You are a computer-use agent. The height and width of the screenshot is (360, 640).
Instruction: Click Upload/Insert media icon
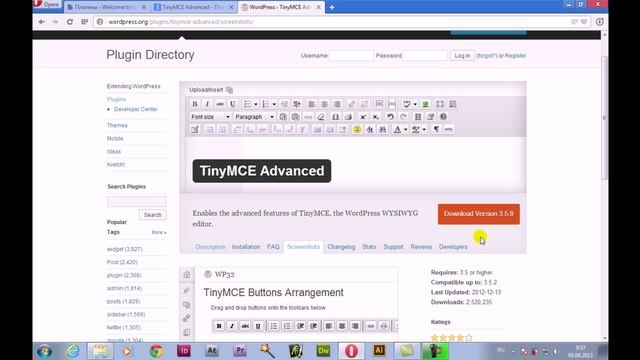point(229,90)
